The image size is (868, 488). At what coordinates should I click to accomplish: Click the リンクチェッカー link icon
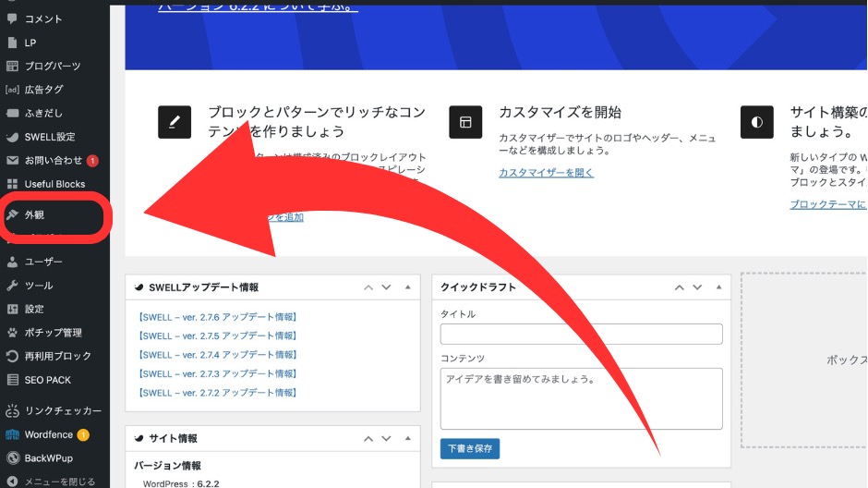coord(12,410)
